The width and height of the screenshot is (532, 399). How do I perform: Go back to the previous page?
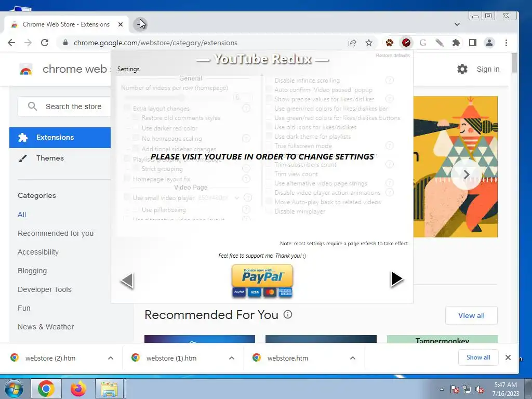[11, 43]
